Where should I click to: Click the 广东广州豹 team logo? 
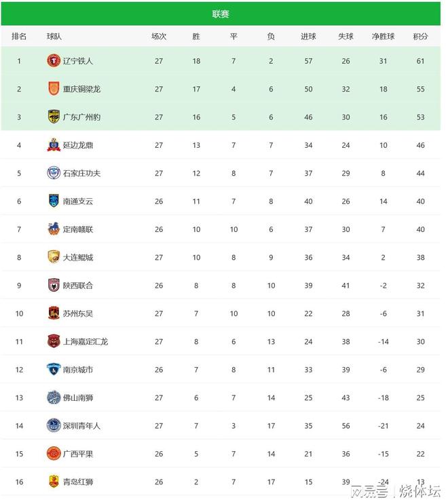click(53, 117)
